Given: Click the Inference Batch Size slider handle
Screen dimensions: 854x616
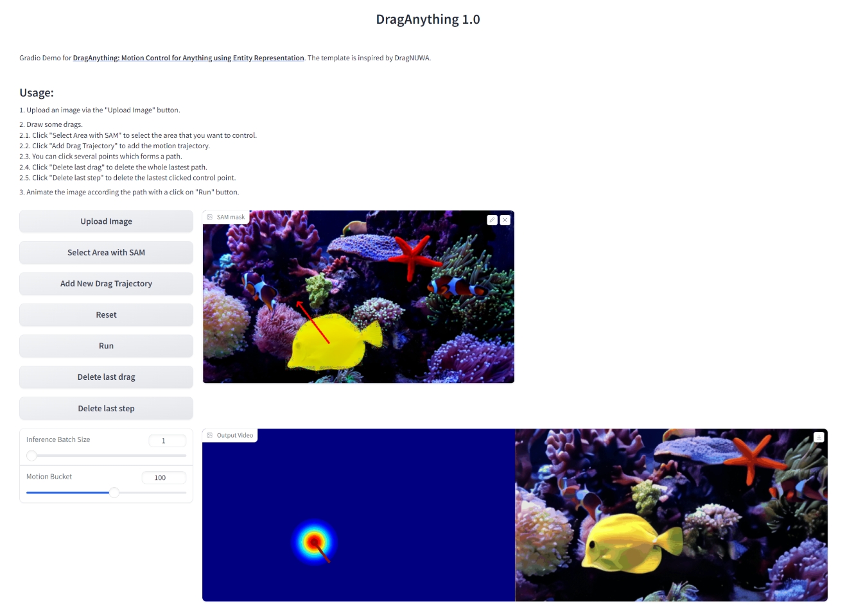Looking at the screenshot, I should [31, 456].
